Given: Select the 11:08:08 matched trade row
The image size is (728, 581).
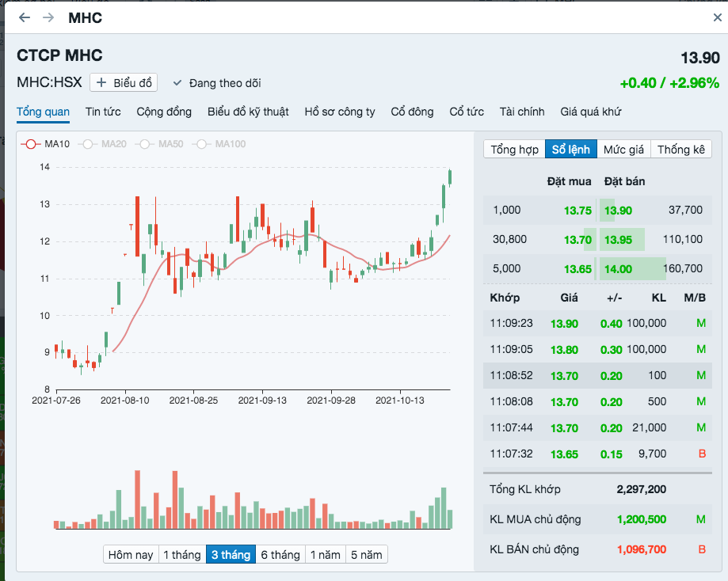Looking at the screenshot, I should pos(597,401).
